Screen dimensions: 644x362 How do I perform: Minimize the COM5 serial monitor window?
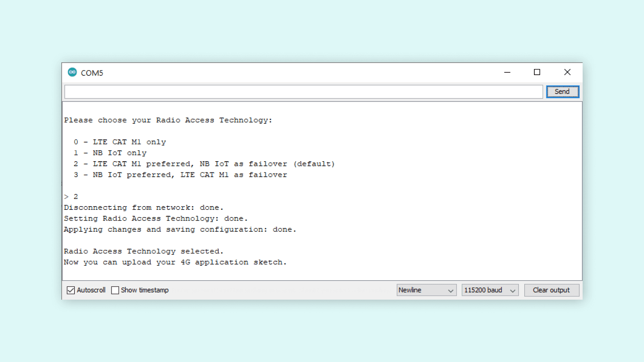(507, 72)
